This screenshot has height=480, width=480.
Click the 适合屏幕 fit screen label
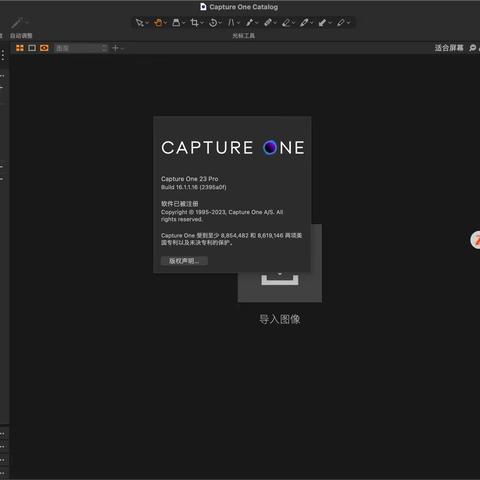449,48
